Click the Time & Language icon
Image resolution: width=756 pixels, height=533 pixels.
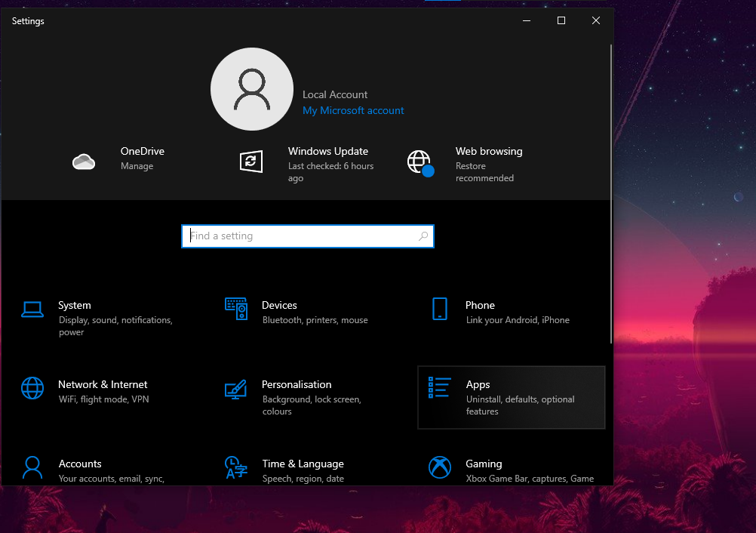236,467
